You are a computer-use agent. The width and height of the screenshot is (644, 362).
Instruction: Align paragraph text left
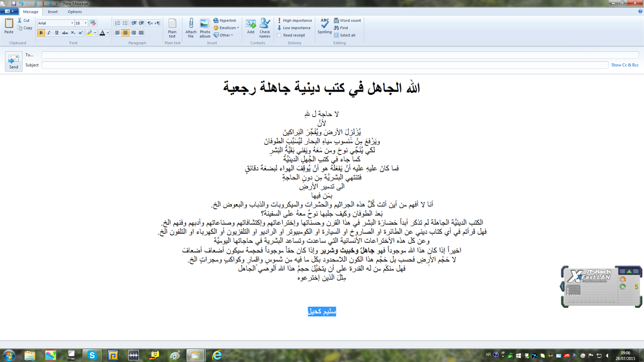(118, 33)
